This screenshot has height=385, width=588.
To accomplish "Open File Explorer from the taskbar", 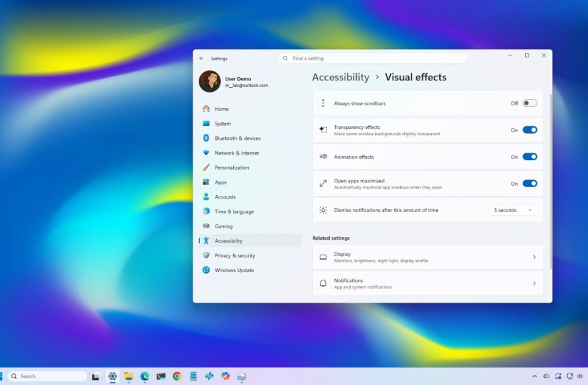I will click(128, 376).
